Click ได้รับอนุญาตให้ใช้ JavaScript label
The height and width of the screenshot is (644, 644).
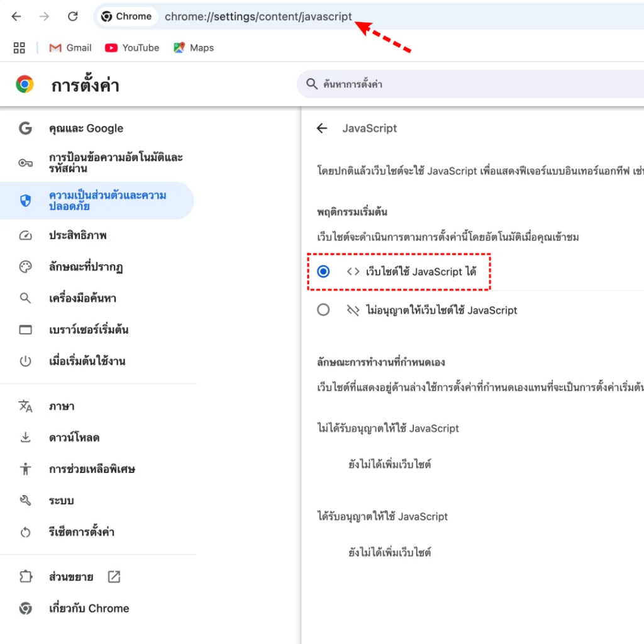pyautogui.click(x=382, y=516)
